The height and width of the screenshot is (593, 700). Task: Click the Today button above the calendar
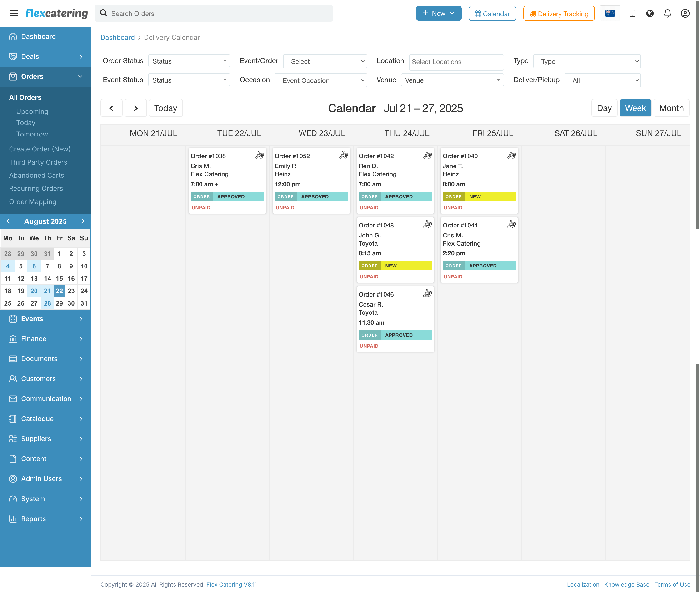point(166,108)
